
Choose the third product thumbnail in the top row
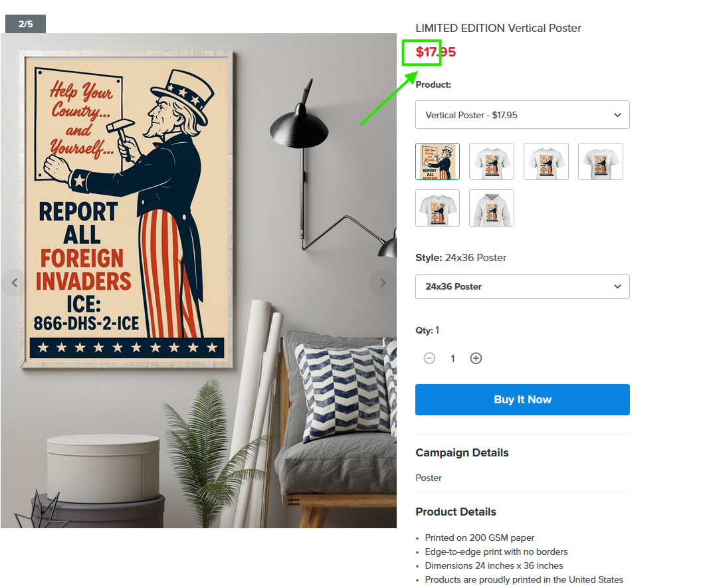546,161
